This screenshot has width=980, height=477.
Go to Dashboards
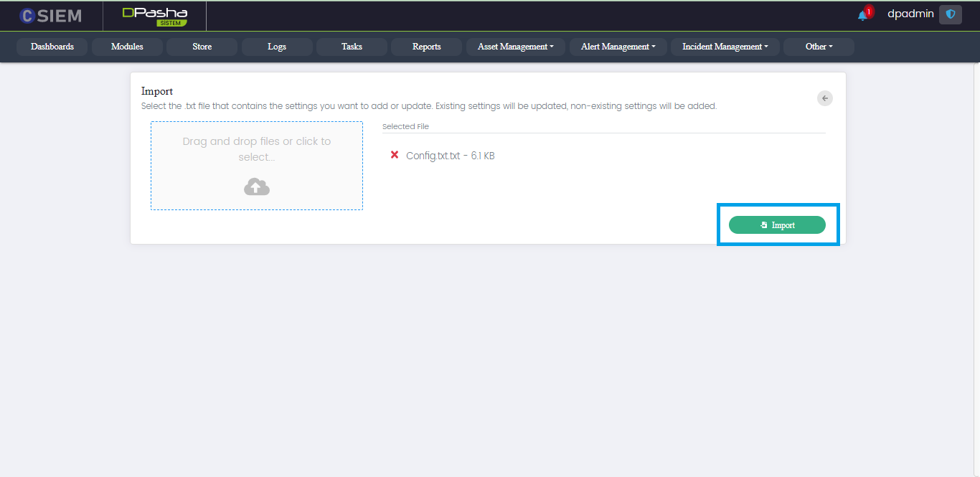click(52, 47)
